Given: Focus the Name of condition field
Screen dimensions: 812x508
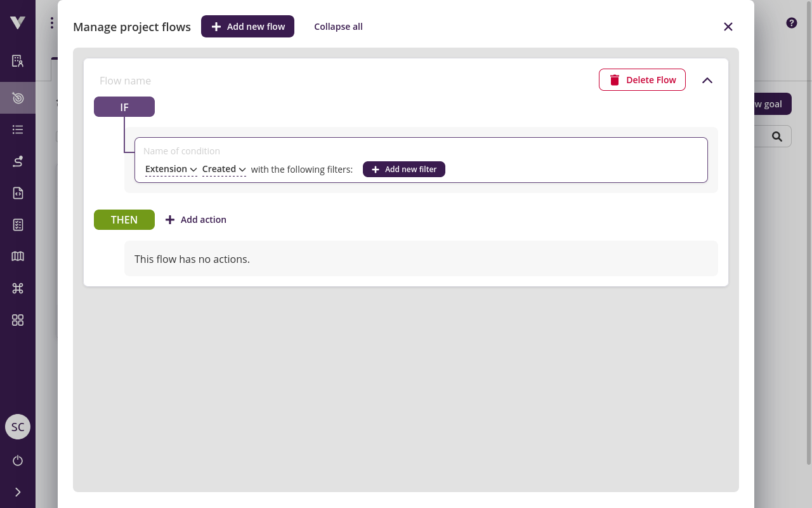Looking at the screenshot, I should [x=421, y=151].
